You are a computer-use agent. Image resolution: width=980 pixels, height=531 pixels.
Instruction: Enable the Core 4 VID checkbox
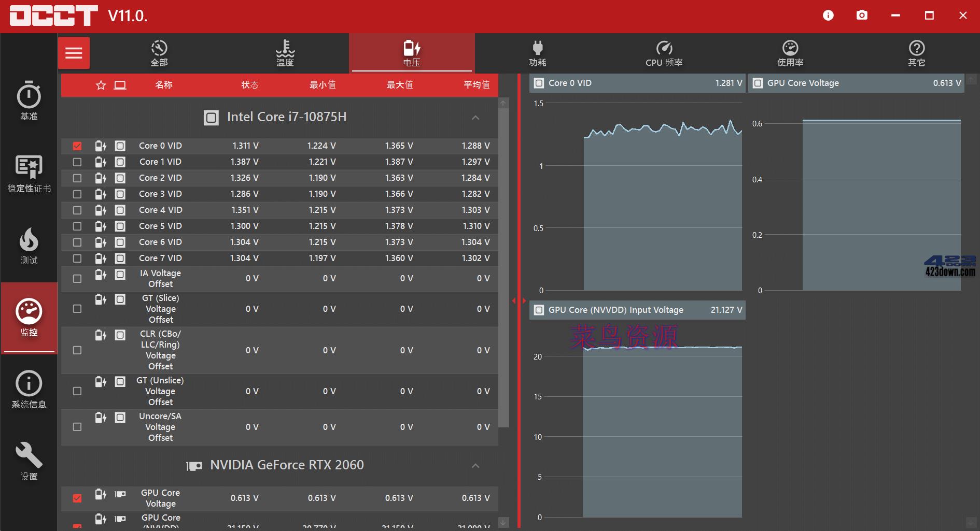77,210
